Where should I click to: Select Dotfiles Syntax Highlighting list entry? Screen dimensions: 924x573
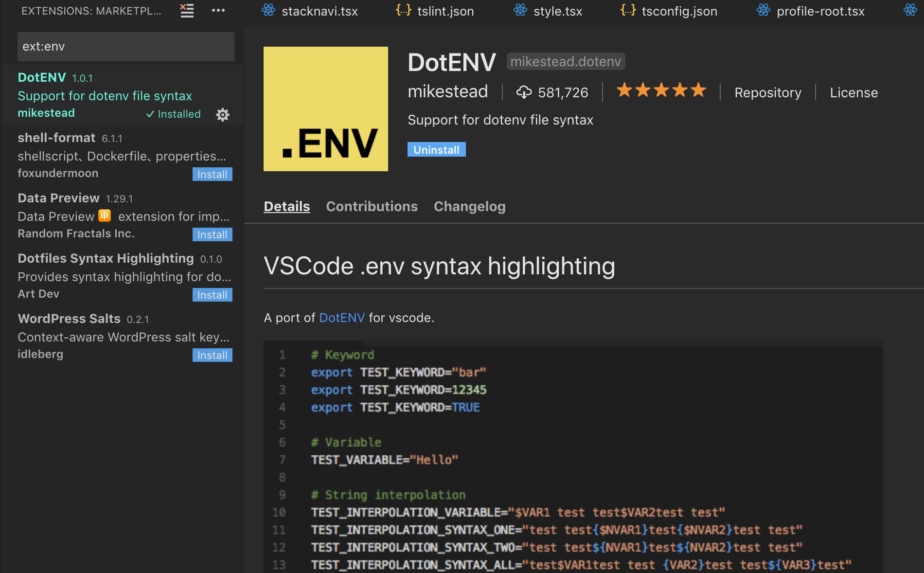(x=123, y=275)
